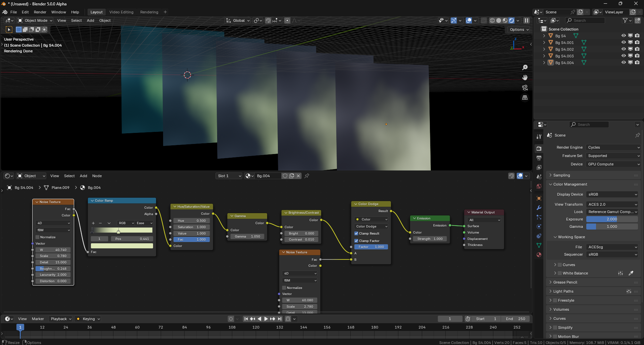The height and width of the screenshot is (345, 644).
Task: Click the End frame 250 field
Action: coord(515,319)
